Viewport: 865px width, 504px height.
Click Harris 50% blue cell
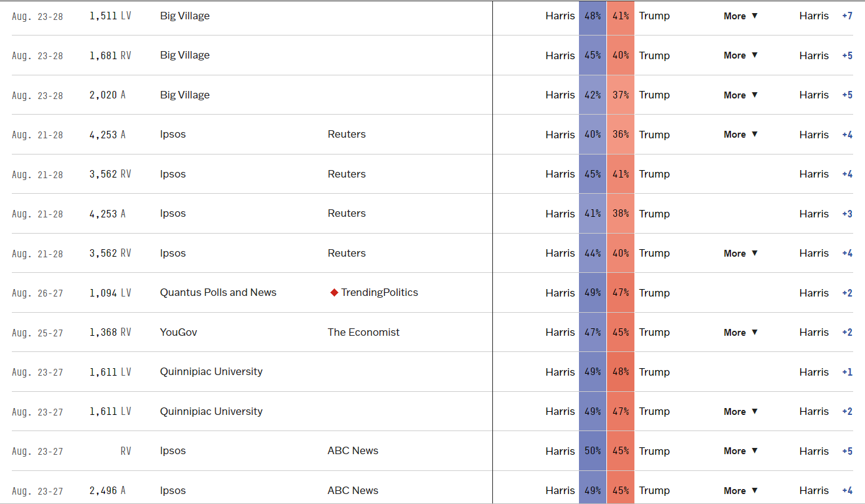pos(593,451)
